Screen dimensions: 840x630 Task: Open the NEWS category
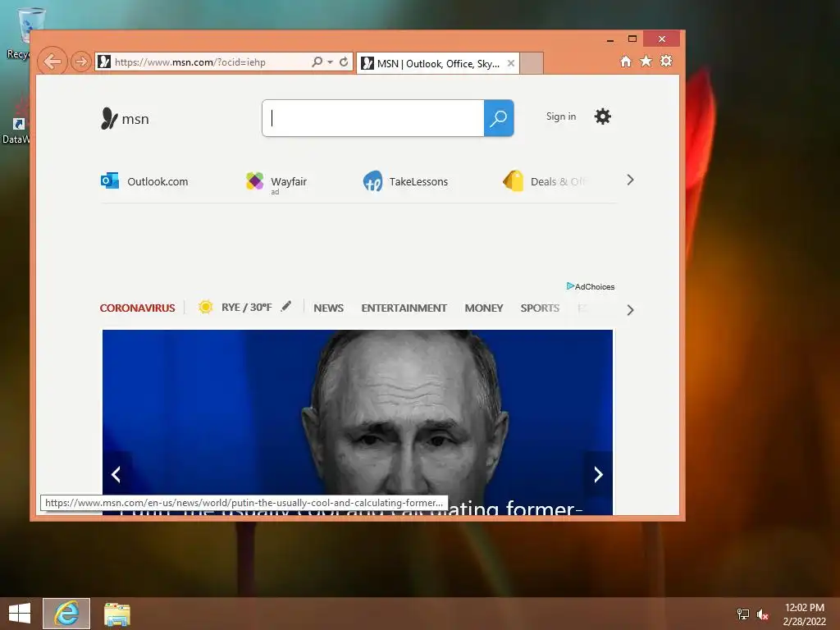328,308
